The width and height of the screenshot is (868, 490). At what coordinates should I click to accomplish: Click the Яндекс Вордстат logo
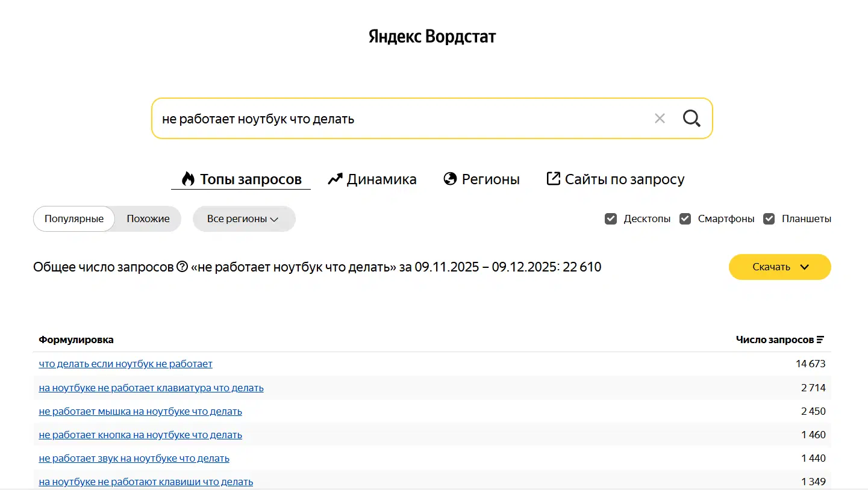(x=432, y=37)
